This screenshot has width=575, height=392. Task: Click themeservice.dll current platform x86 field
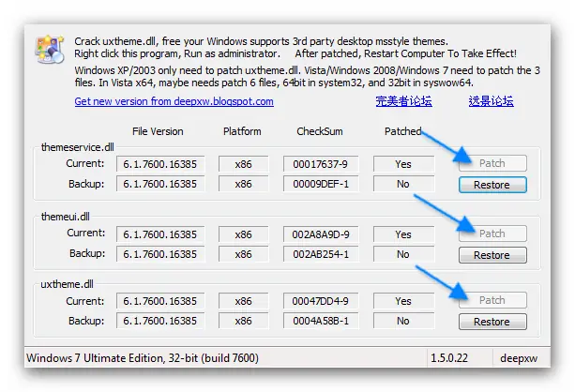244,164
